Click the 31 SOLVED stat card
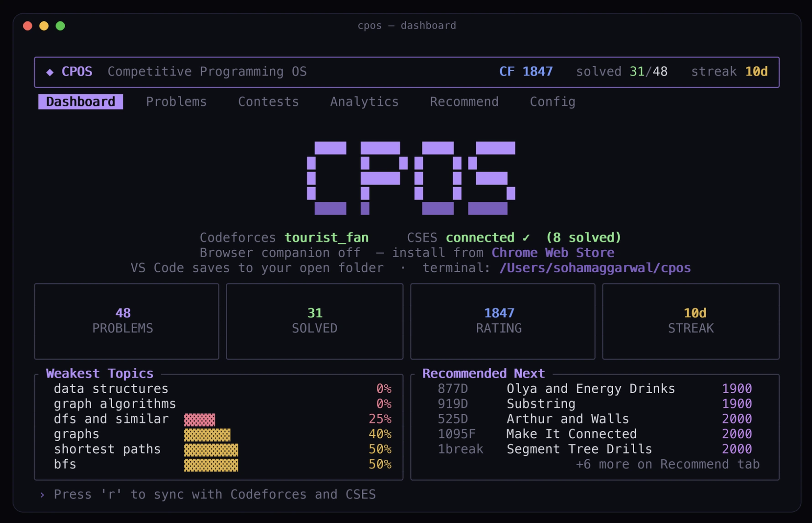 (x=315, y=322)
